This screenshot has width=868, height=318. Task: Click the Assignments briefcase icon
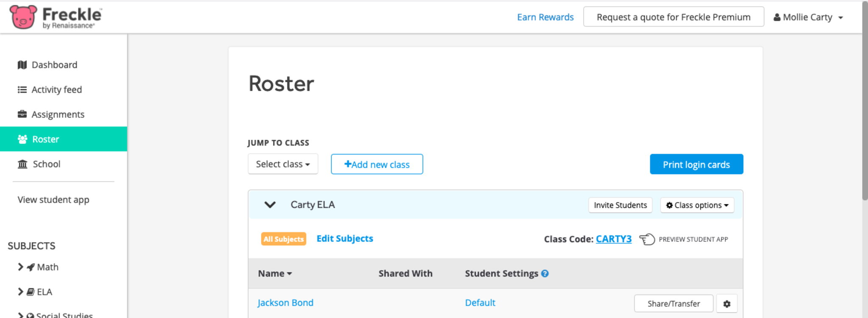coord(22,114)
